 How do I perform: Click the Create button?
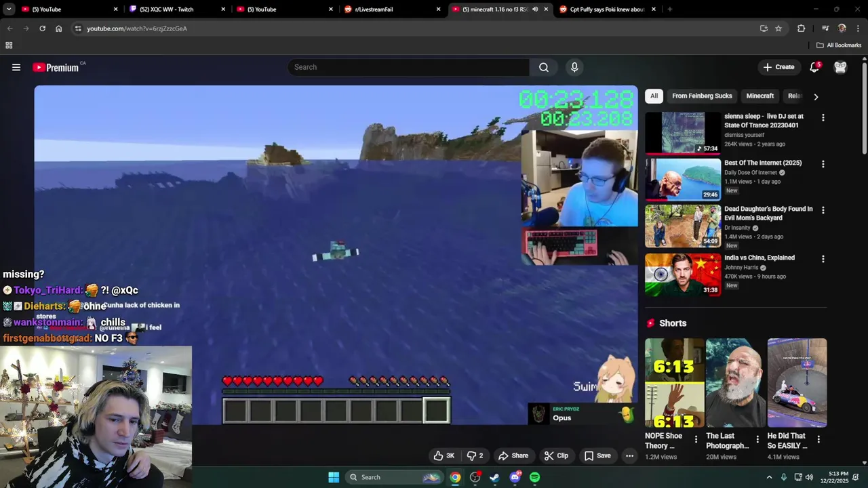pos(778,67)
